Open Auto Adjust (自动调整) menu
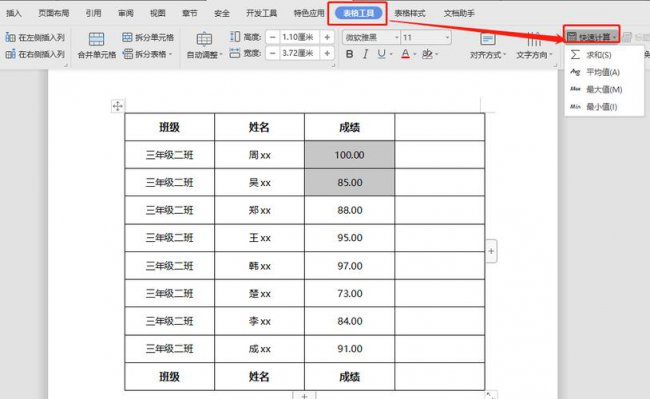This screenshot has width=650, height=399. [x=204, y=46]
